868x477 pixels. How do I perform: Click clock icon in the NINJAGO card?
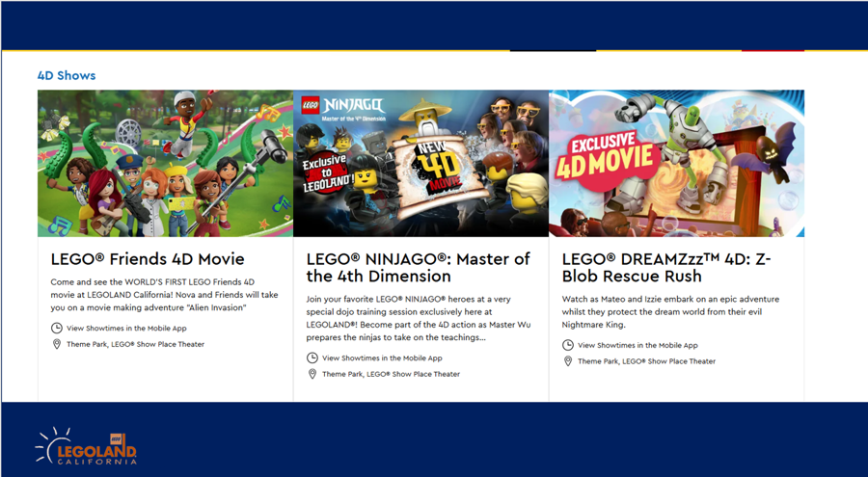(x=312, y=358)
